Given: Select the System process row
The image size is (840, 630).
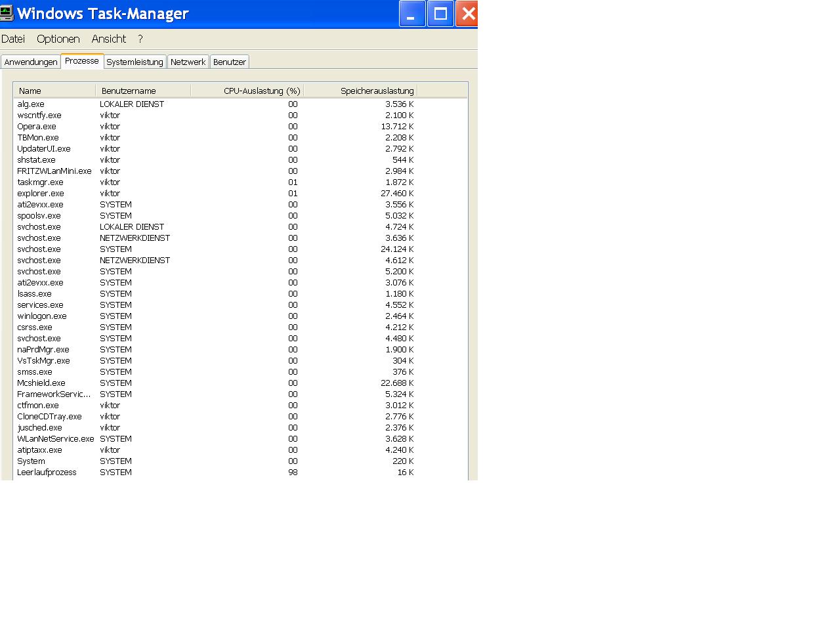Looking at the screenshot, I should point(240,461).
